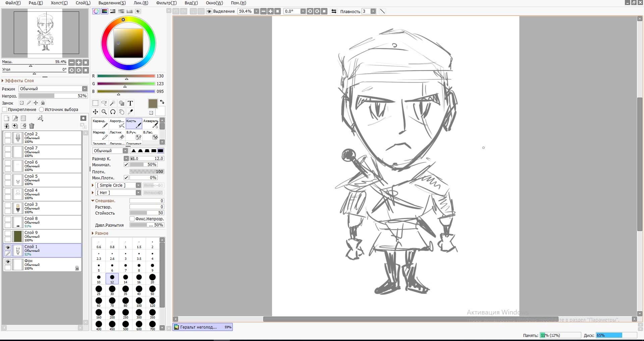The image size is (644, 341).
Task: Show Слой 2 via its visibility box
Action: point(8,135)
